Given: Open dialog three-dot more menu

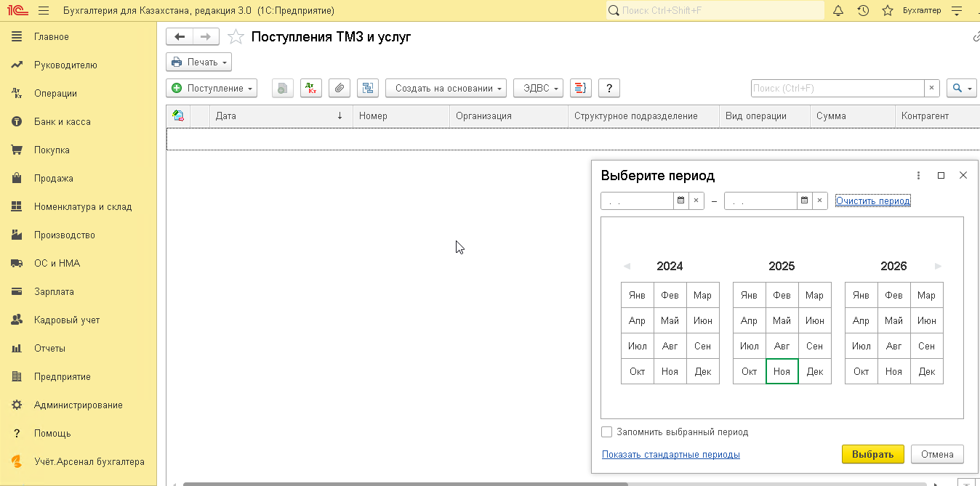Looking at the screenshot, I should pos(919,176).
